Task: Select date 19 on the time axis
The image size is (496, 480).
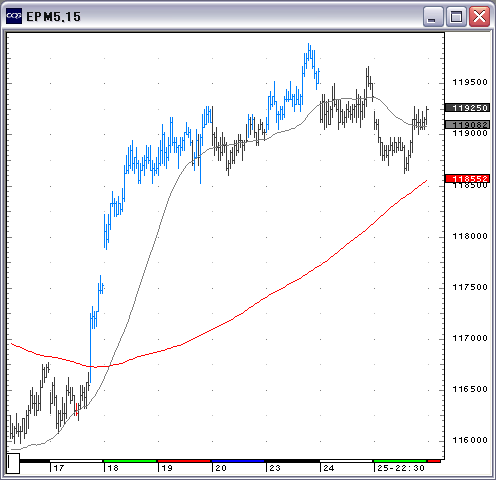Action: [x=167, y=468]
